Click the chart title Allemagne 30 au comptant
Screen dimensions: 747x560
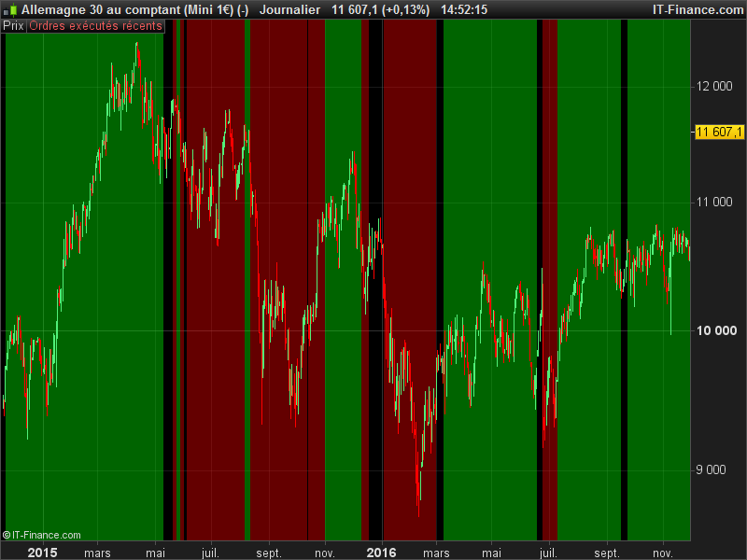pos(101,9)
